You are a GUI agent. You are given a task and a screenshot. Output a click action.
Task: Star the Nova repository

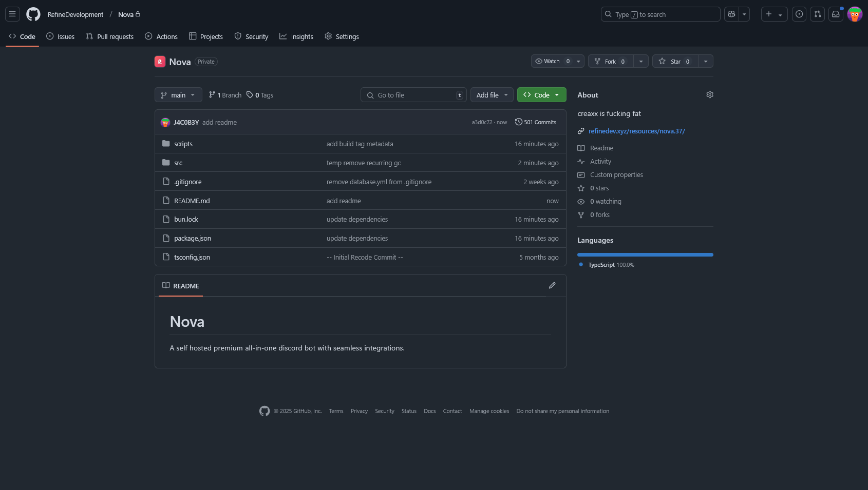[675, 61]
